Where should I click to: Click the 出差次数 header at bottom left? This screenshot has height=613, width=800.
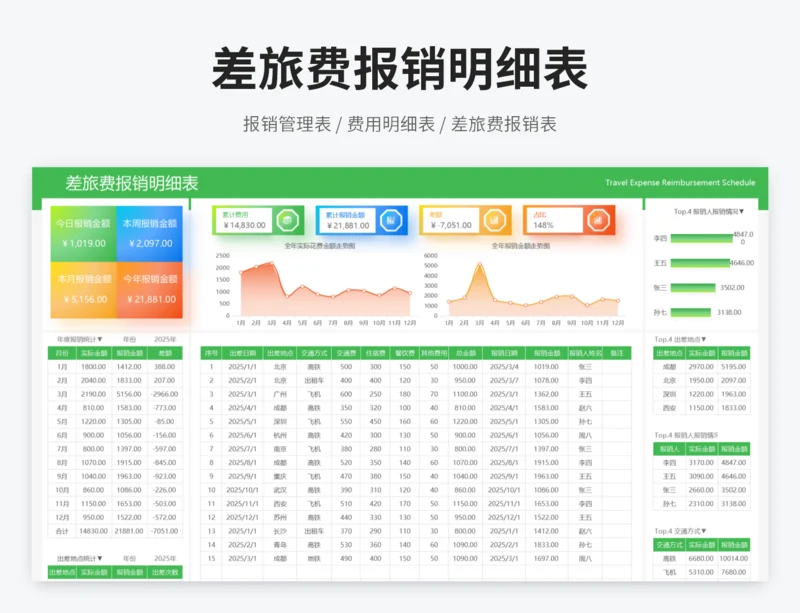[x=165, y=572]
